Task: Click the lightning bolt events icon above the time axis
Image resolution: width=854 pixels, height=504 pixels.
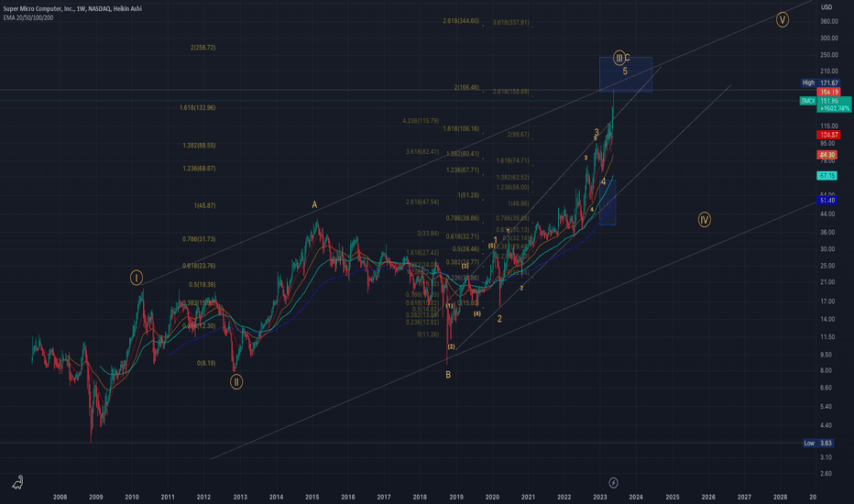Action: pos(613,483)
